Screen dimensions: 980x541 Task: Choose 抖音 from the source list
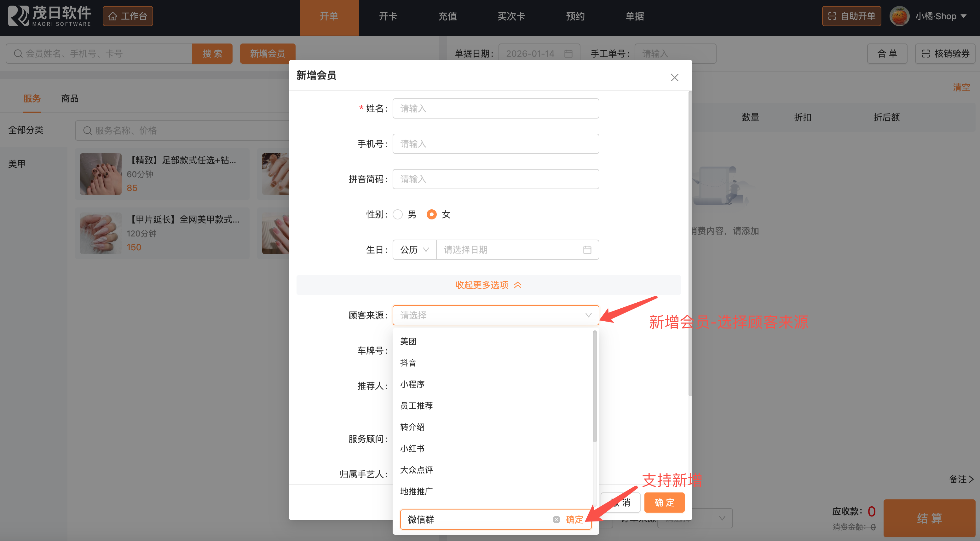coord(408,363)
